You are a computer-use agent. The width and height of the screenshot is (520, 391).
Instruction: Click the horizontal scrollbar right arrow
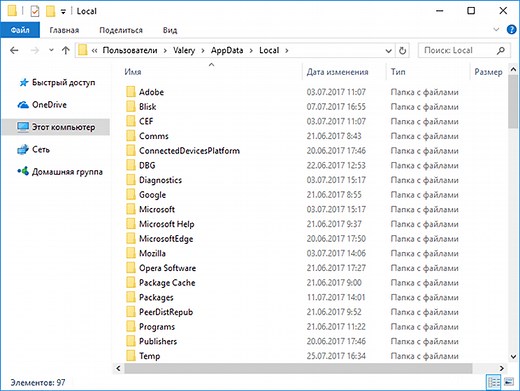click(x=501, y=368)
